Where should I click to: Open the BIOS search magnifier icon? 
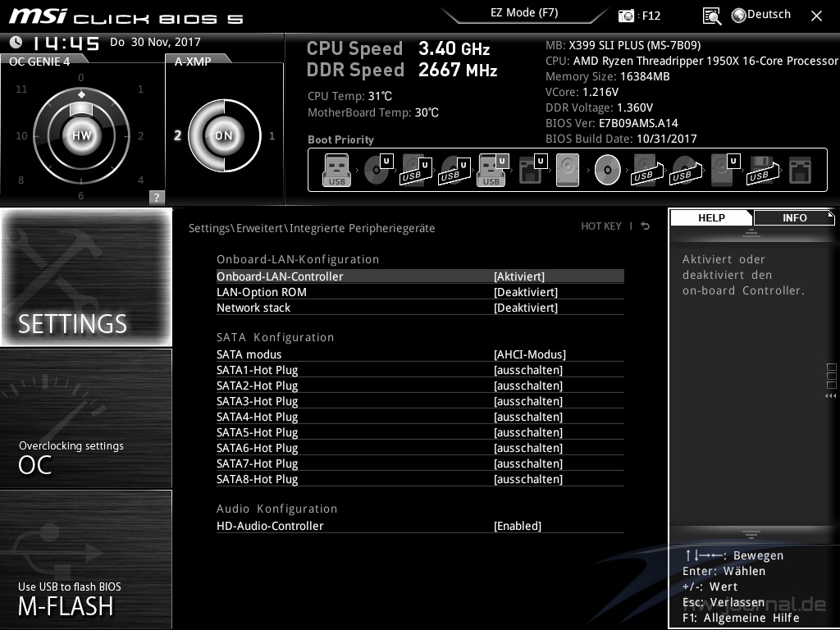tap(712, 16)
